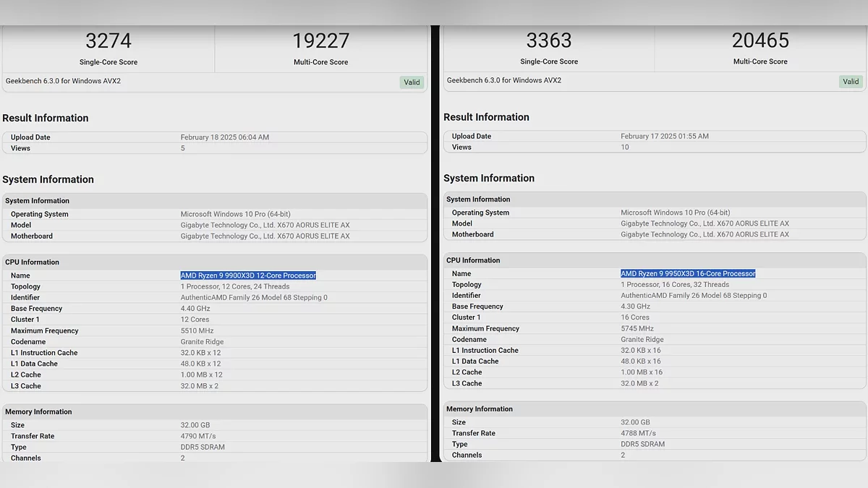The image size is (868, 488).
Task: Click L1 data cache value 48.0 KB x 12
Action: tap(200, 364)
